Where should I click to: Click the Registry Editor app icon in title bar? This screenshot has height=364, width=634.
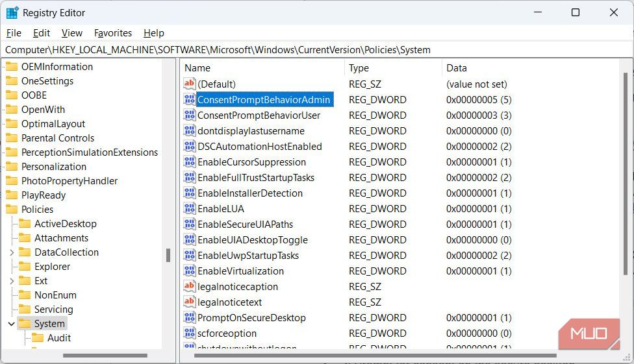tap(12, 12)
